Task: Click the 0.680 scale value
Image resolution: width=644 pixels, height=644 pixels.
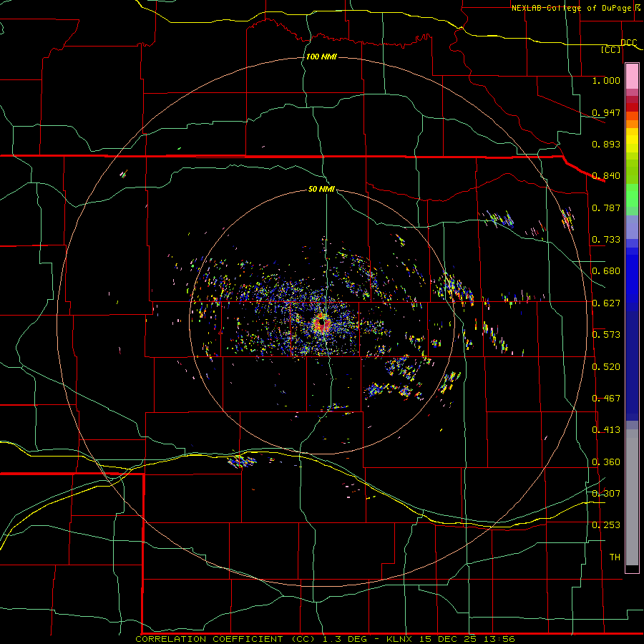Action: pos(606,271)
